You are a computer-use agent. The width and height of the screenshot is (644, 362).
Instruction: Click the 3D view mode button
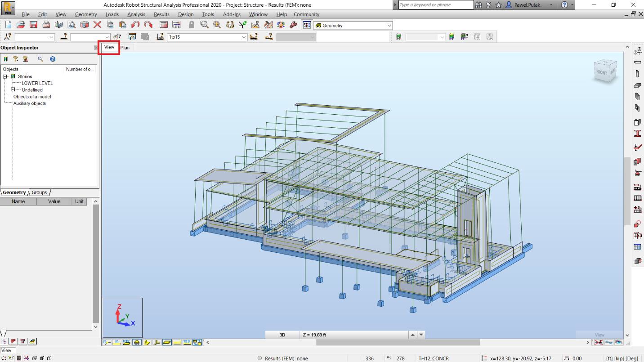(x=282, y=335)
